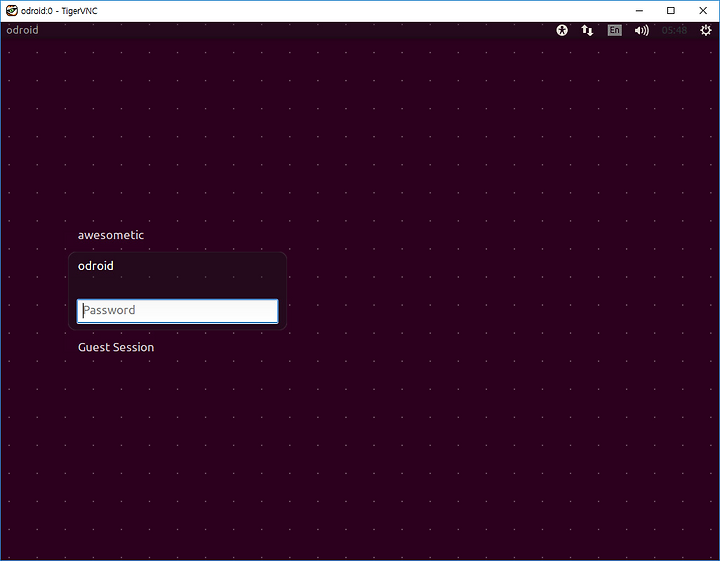The image size is (720, 561).
Task: Click the TigerVNC window icon
Action: tap(11, 11)
